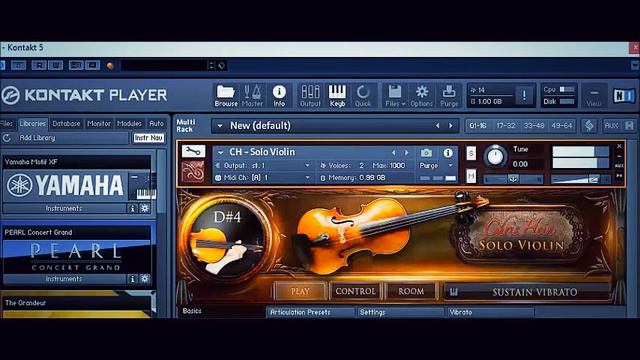This screenshot has height=360, width=640.
Task: Open the Master editor metronome panel
Action: pyautogui.click(x=252, y=96)
